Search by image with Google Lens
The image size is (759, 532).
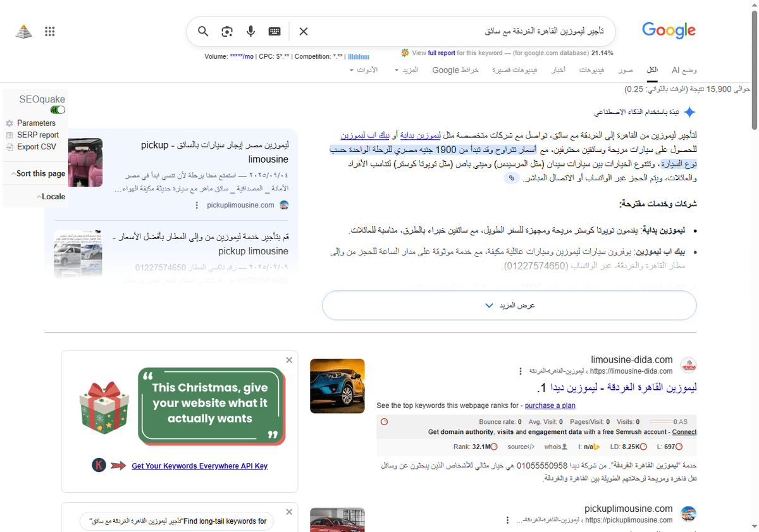(x=226, y=31)
